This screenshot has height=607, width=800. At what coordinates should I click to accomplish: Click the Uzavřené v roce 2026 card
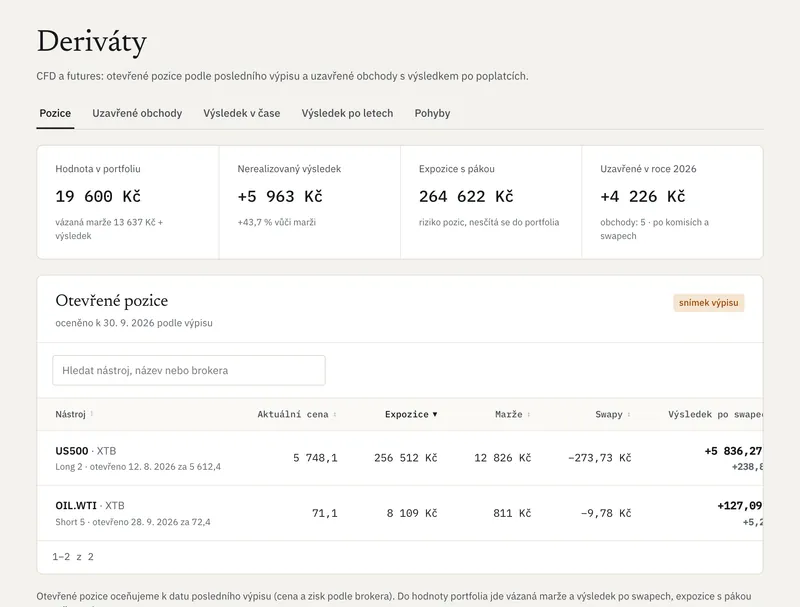[x=672, y=202]
